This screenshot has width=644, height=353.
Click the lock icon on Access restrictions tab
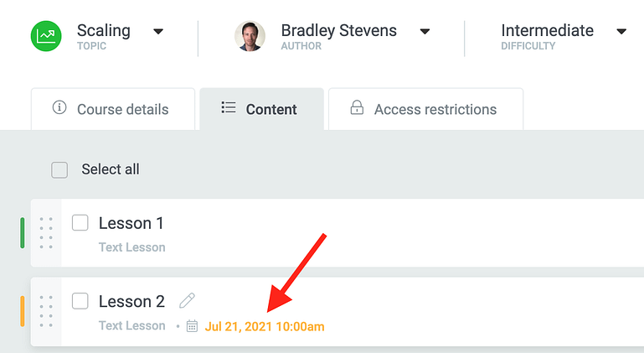(357, 108)
